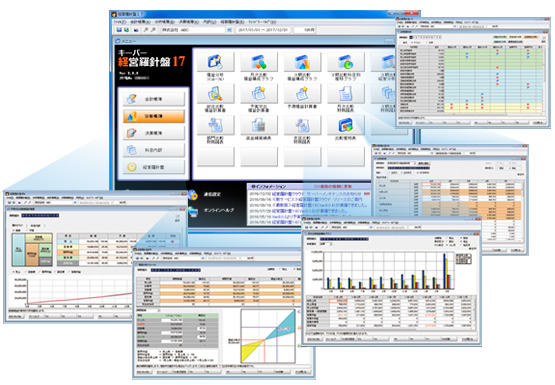Open the ファイル menu in main window
This screenshot has height=385, width=555.
pyautogui.click(x=120, y=22)
